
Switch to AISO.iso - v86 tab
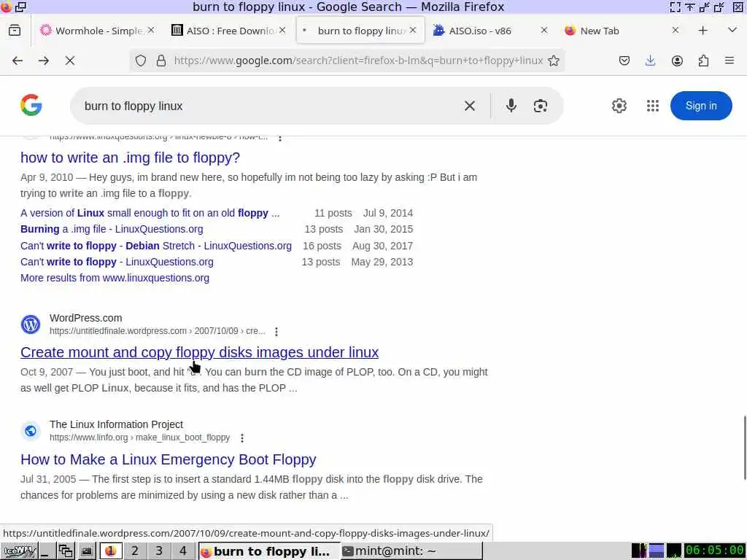click(491, 31)
